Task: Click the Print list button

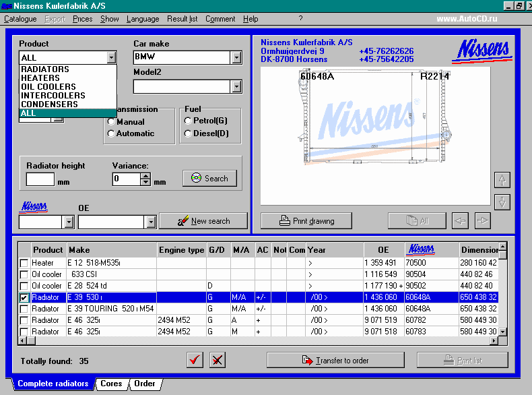Action: (463, 360)
